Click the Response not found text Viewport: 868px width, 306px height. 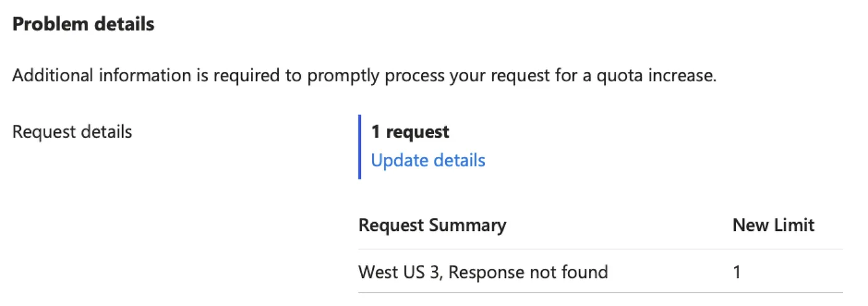tap(528, 272)
